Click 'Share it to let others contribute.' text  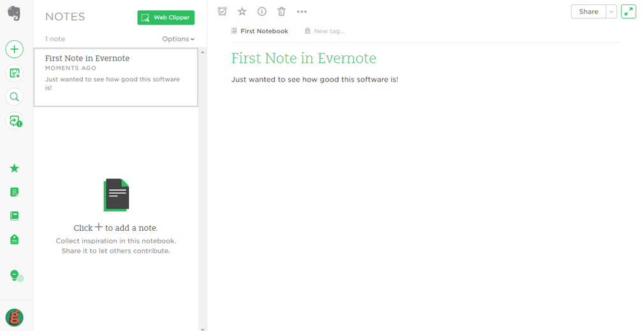(116, 251)
